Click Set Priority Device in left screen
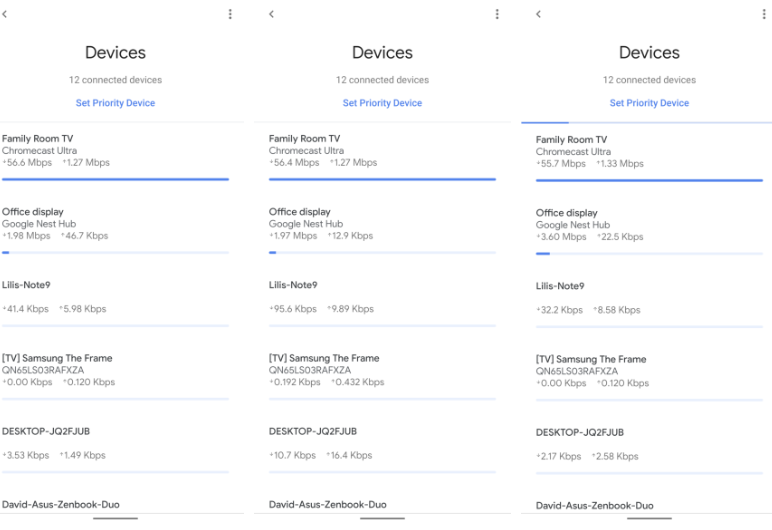The width and height of the screenshot is (772, 530). pos(115,103)
